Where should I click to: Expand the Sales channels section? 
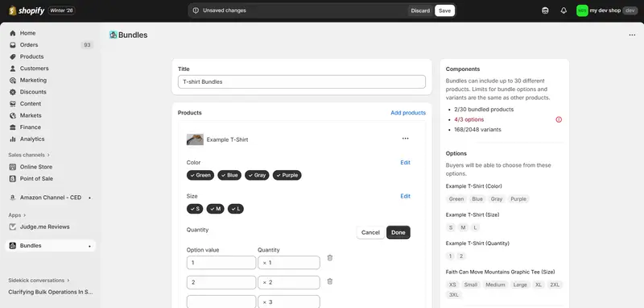pyautogui.click(x=29, y=155)
